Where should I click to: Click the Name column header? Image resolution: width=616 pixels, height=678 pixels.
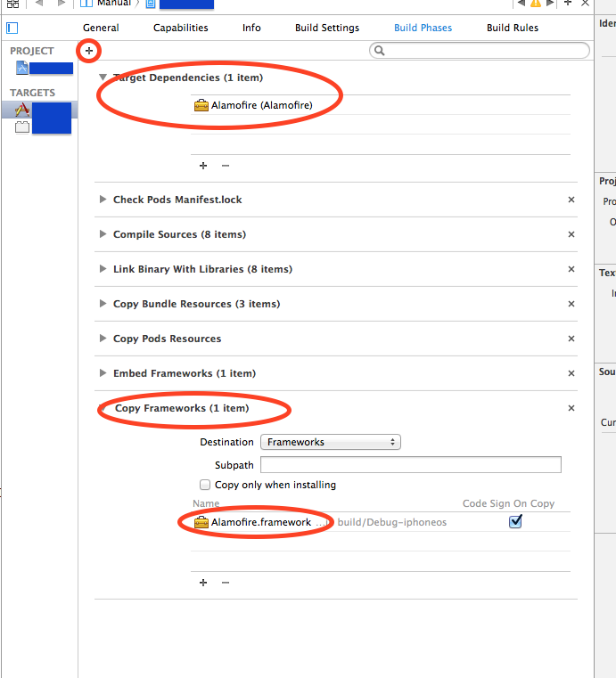[206, 503]
